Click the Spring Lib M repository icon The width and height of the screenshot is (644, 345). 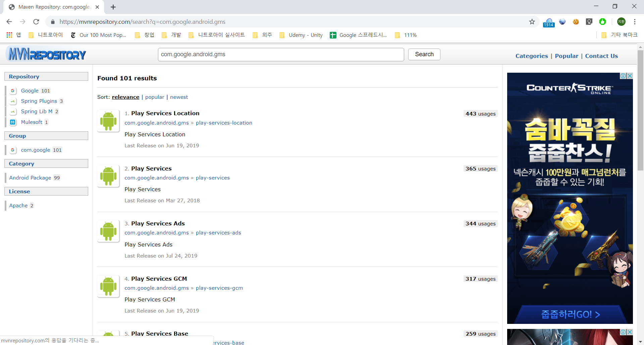[13, 112]
